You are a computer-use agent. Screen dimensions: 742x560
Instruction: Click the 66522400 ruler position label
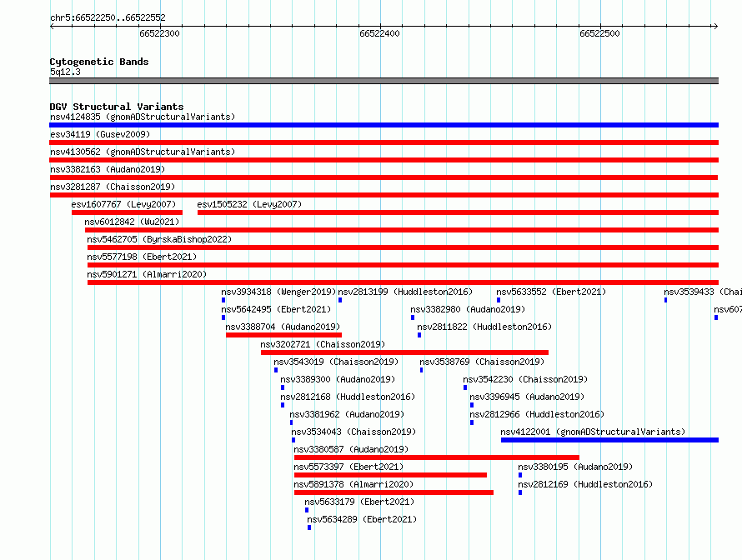pos(379,33)
